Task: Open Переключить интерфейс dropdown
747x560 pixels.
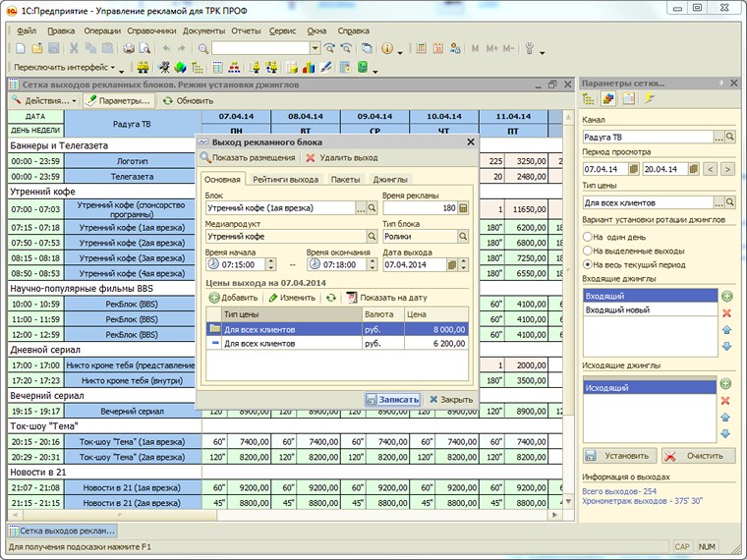Action: [x=65, y=67]
